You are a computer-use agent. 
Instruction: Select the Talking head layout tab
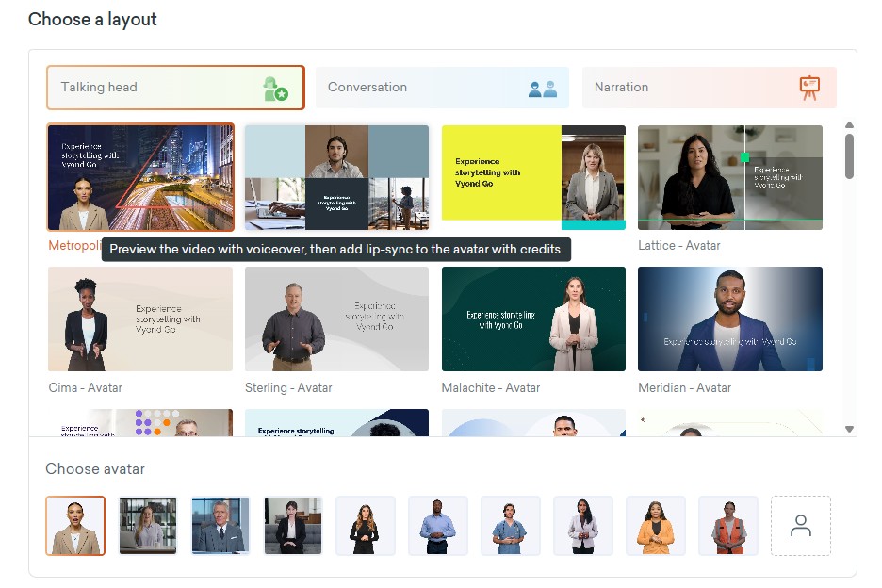coord(175,88)
